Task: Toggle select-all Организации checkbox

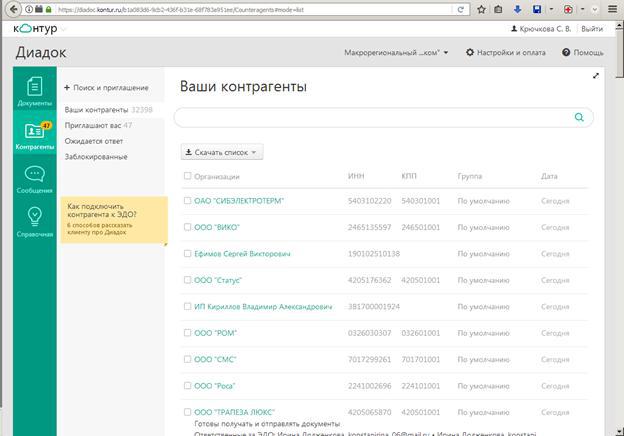Action: (187, 176)
